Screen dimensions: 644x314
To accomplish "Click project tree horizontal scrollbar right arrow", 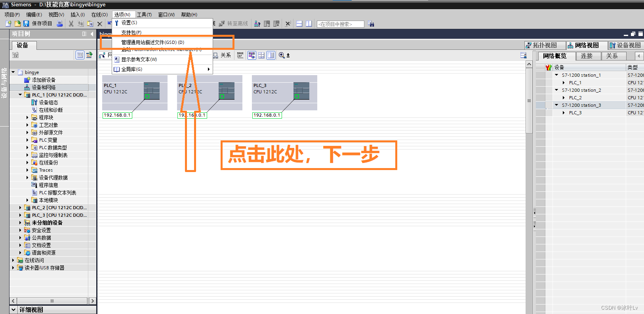I will pyautogui.click(x=92, y=301).
